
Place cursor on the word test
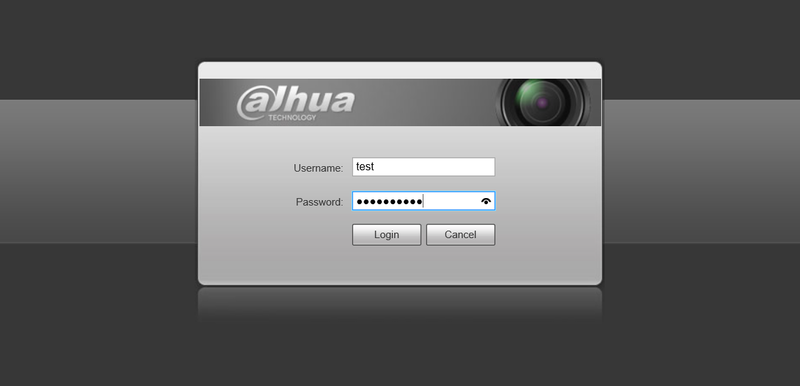click(365, 166)
